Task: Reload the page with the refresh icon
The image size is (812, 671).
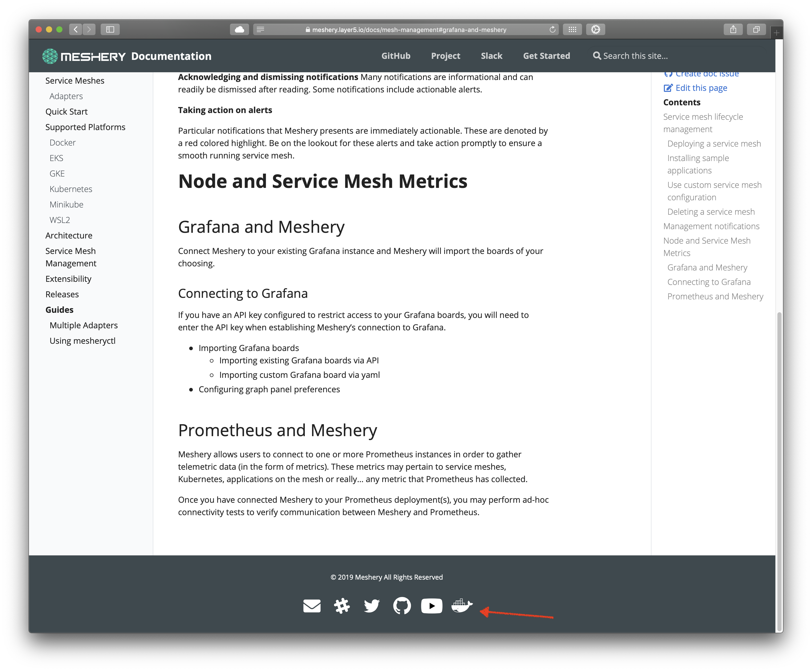Action: (552, 29)
